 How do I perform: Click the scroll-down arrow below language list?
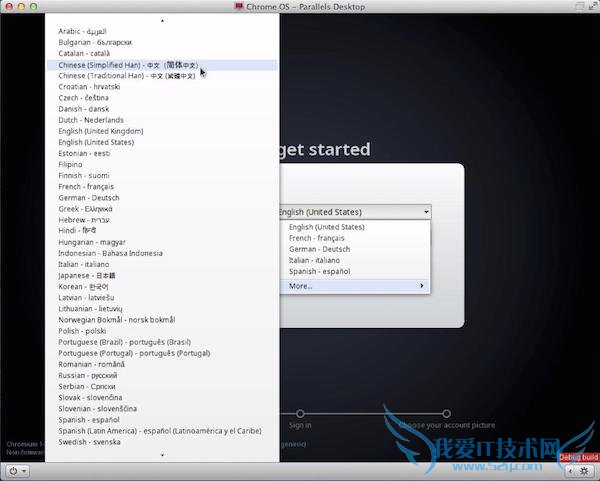(x=162, y=455)
